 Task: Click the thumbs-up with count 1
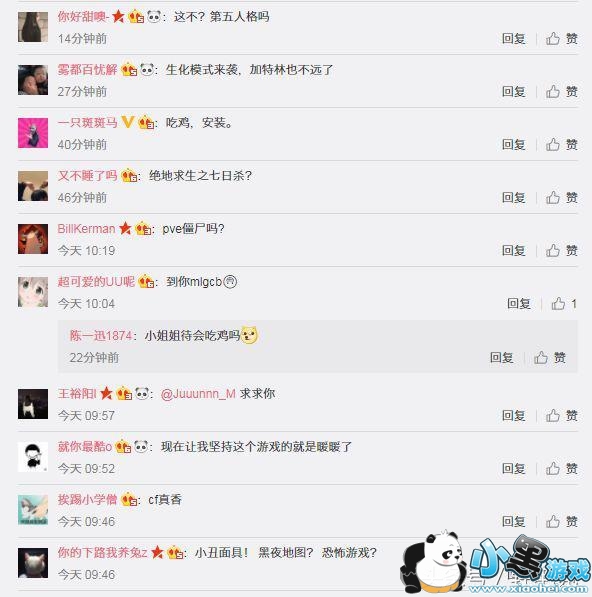(564, 303)
